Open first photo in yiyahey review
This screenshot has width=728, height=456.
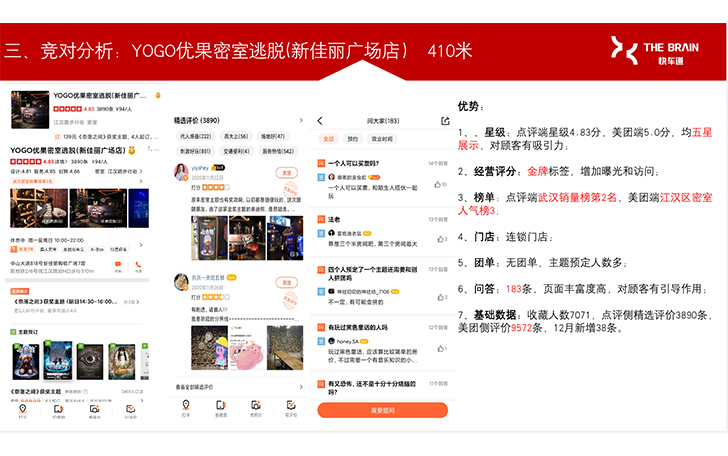tap(209, 238)
